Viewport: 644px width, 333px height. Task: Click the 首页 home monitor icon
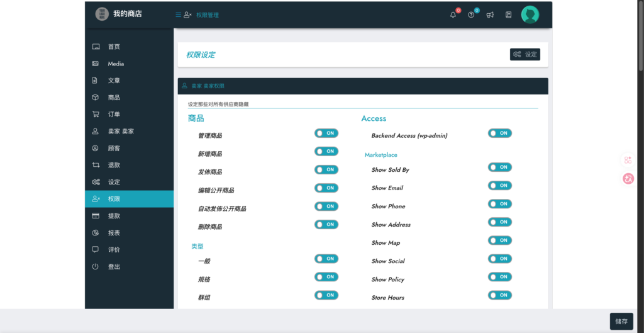(96, 47)
